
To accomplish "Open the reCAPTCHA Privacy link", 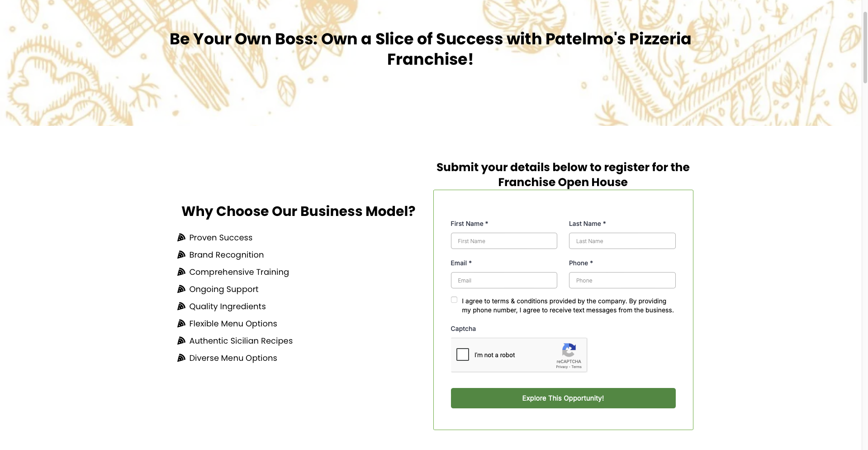I will click(x=562, y=367).
